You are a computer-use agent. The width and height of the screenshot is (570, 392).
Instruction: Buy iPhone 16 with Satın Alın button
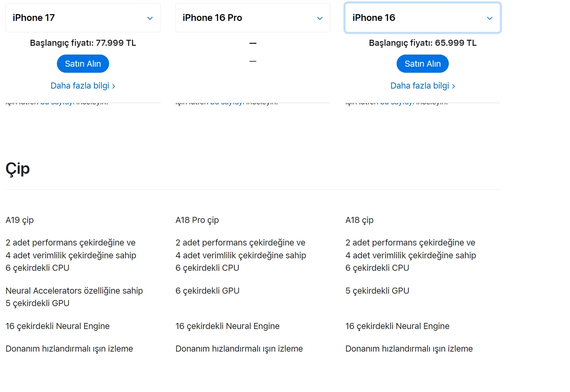point(423,64)
